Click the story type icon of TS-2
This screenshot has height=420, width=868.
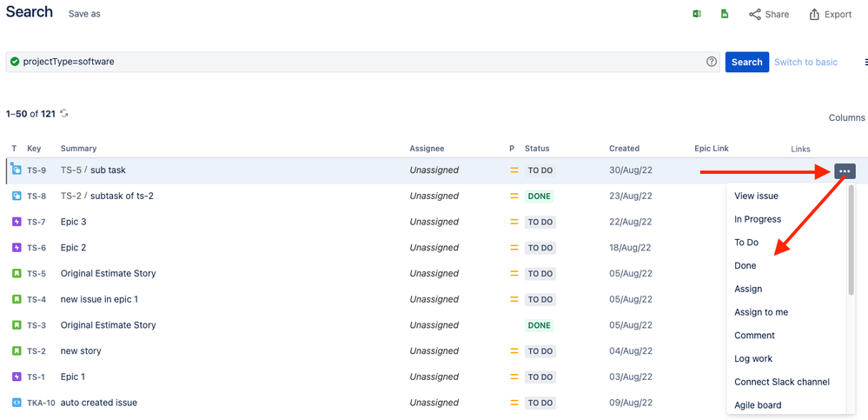tap(17, 350)
